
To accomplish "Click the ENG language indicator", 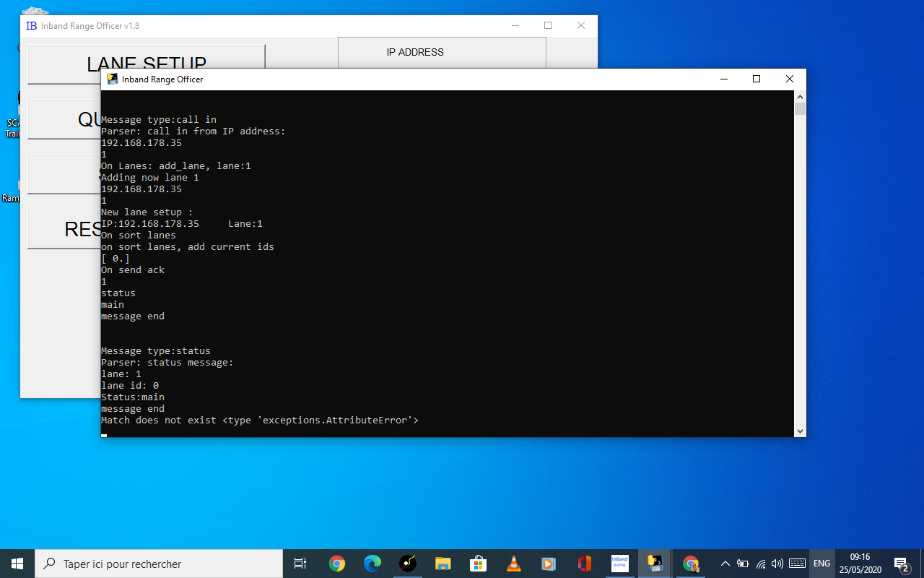I will tap(821, 564).
